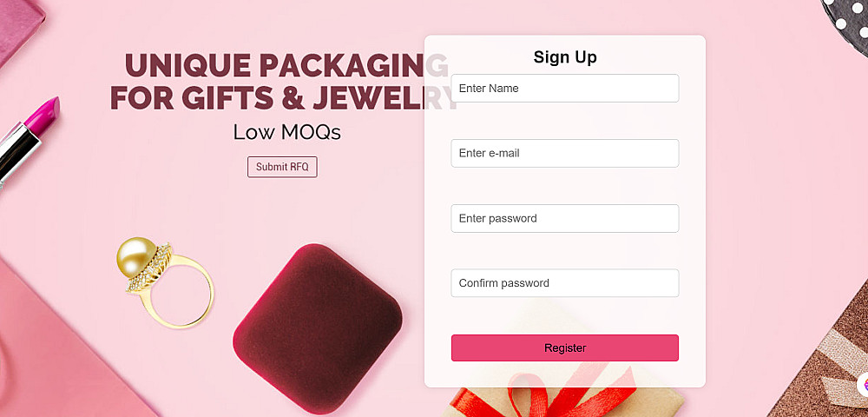Click the Sign Up heading
This screenshot has width=868, height=417.
[565, 57]
